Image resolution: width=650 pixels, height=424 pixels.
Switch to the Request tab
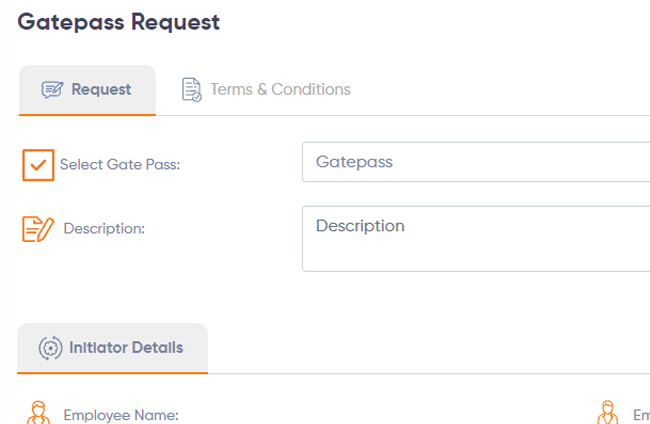click(x=87, y=90)
